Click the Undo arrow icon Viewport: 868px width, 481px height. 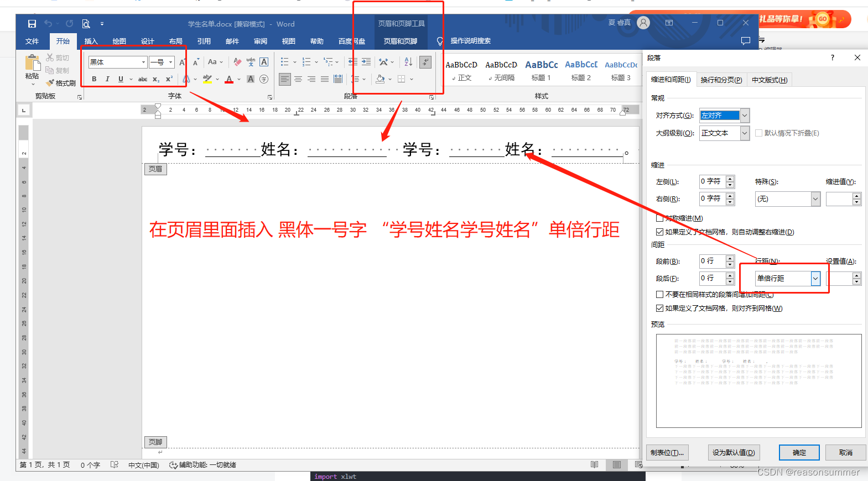click(x=48, y=23)
